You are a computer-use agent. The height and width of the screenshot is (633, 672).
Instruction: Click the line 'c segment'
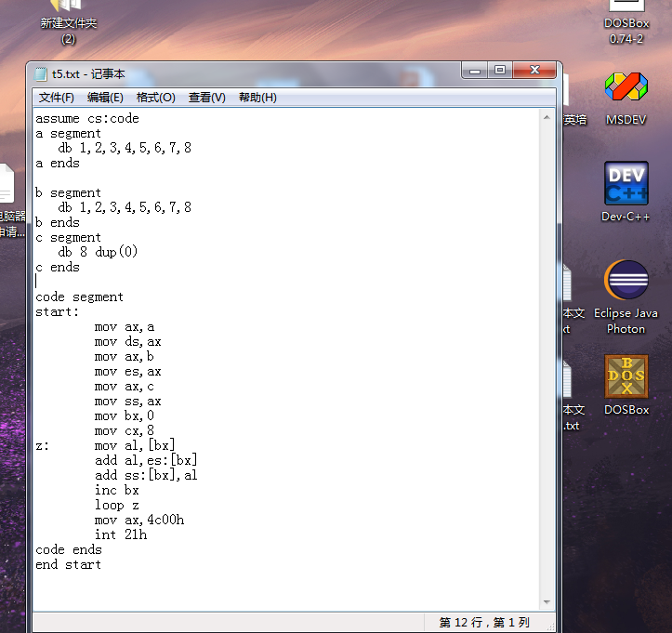click(x=68, y=237)
